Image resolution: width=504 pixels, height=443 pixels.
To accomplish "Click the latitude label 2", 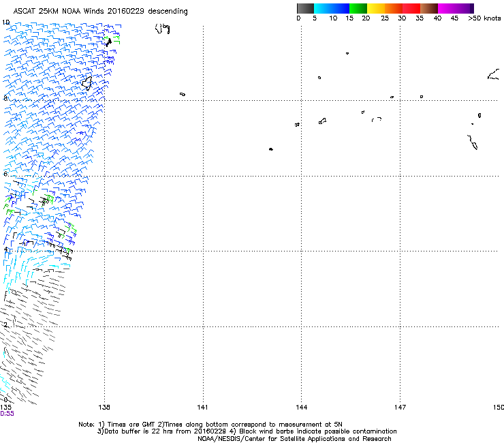I will tap(5, 325).
